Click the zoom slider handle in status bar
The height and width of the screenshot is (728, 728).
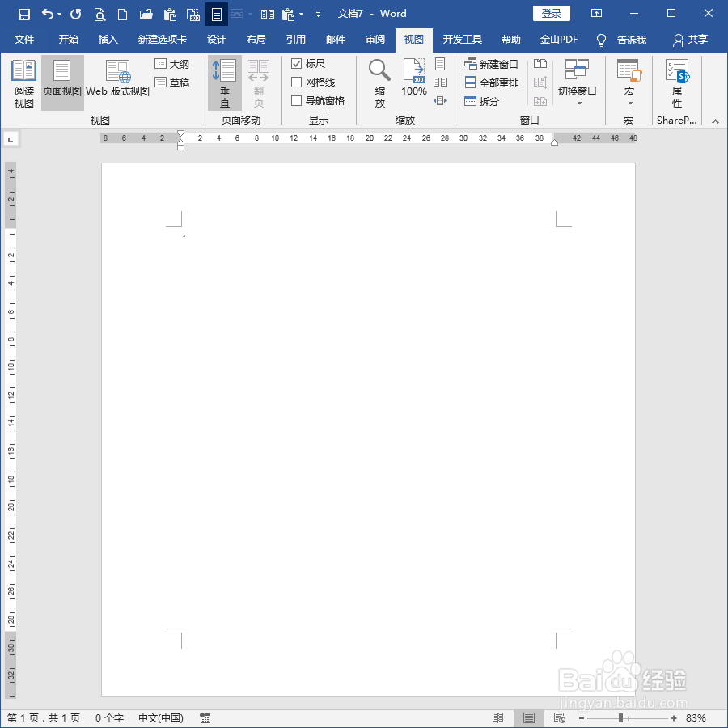[x=620, y=718]
